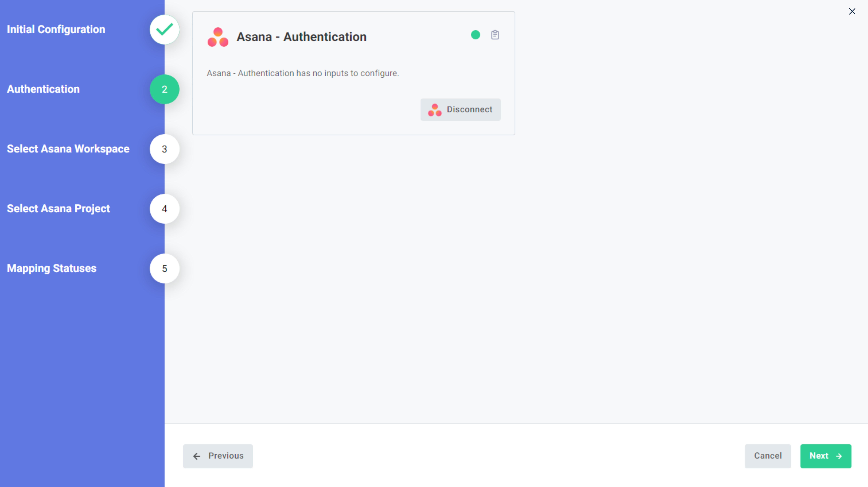Cancel the configuration wizard

(768, 456)
